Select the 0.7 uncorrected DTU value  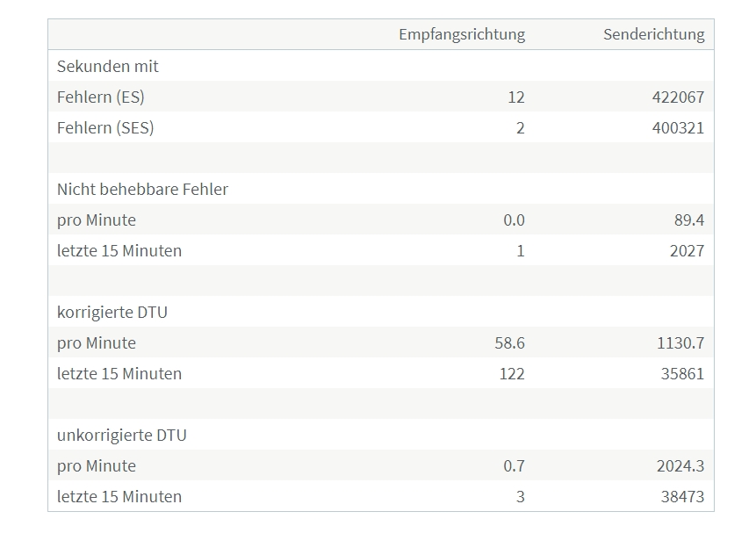[x=514, y=465]
